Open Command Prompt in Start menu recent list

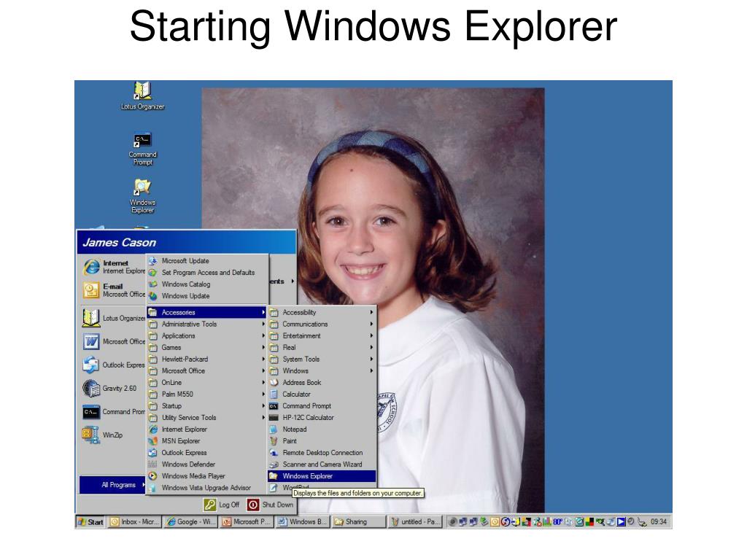tap(115, 411)
